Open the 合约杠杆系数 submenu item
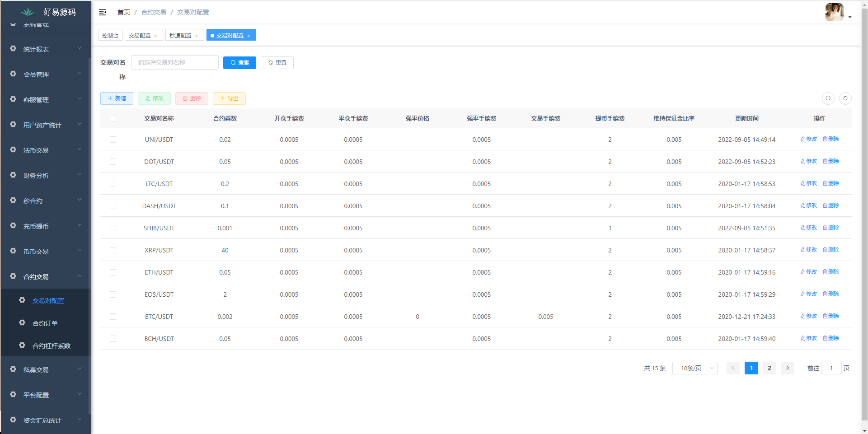The image size is (868, 434). (x=52, y=346)
